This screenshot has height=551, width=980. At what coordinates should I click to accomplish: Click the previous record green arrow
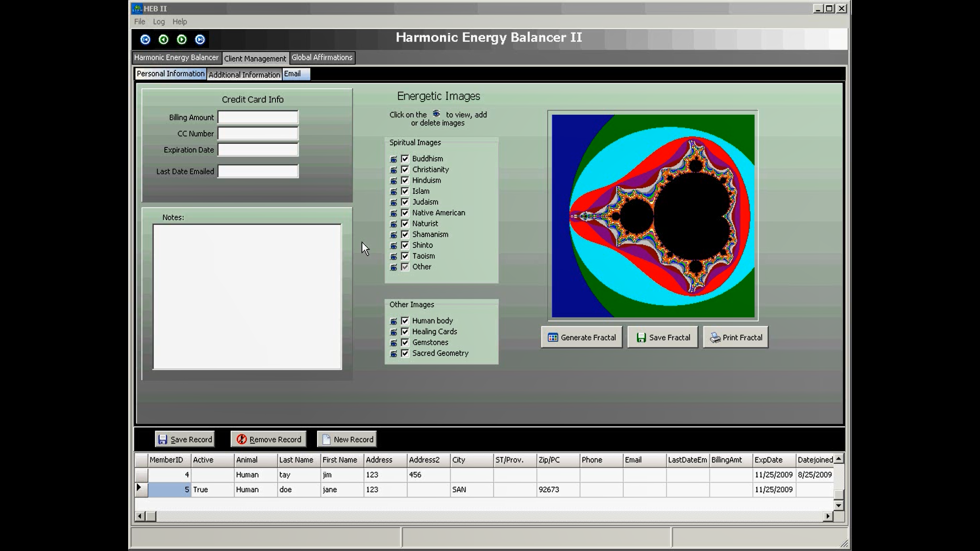pos(163,39)
